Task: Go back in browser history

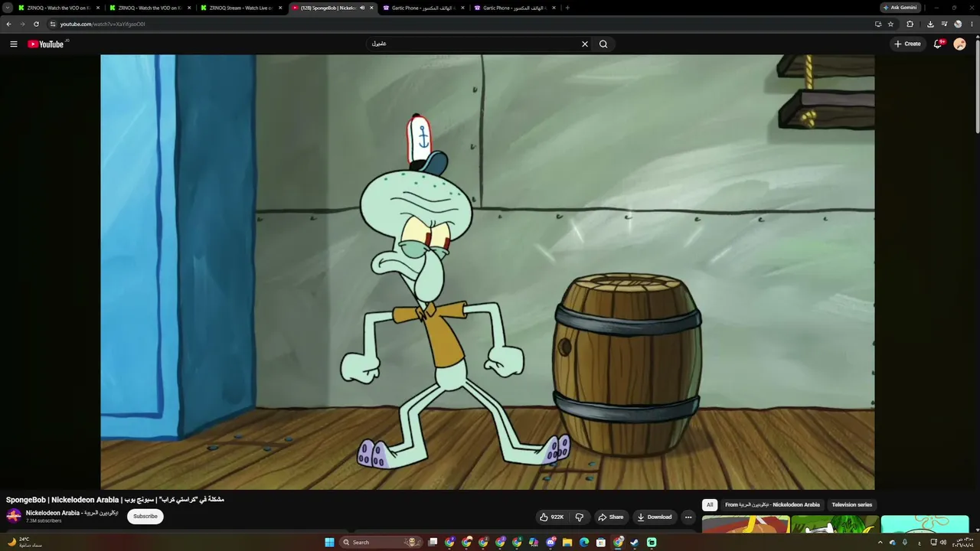Action: pyautogui.click(x=9, y=24)
